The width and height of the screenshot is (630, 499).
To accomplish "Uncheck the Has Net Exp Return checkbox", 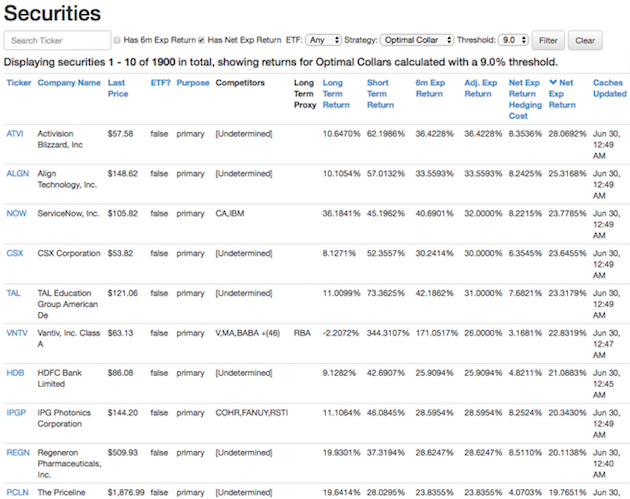I will [202, 40].
